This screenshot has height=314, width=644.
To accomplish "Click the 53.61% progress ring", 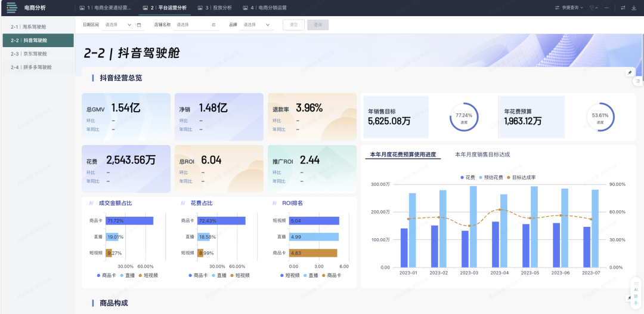I will (600, 117).
